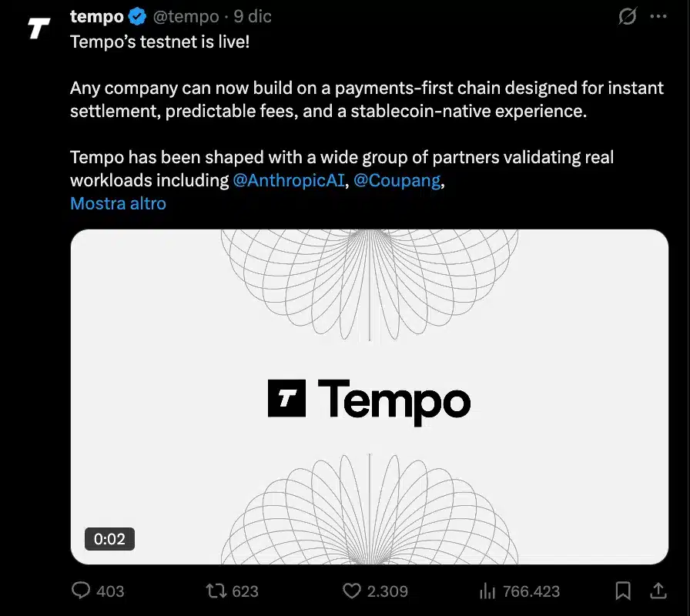This screenshot has width=690, height=616.
Task: Click the 0:02 video duration badge
Action: point(109,539)
